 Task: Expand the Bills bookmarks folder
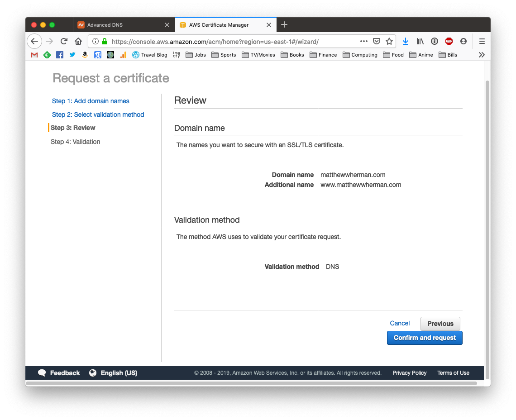coord(448,55)
